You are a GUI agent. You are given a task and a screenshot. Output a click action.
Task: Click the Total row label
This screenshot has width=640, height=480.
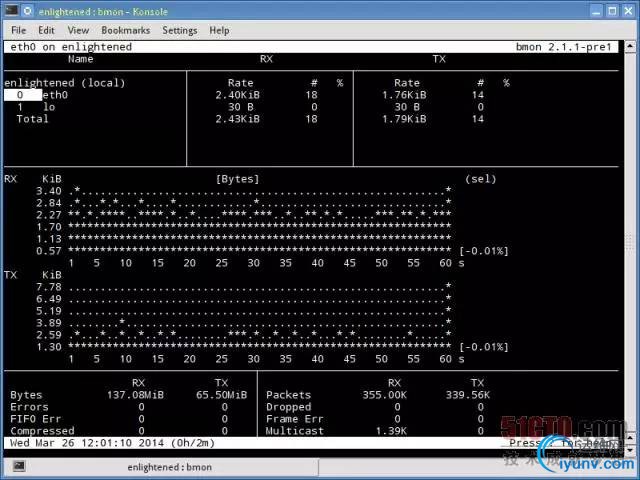click(32, 119)
